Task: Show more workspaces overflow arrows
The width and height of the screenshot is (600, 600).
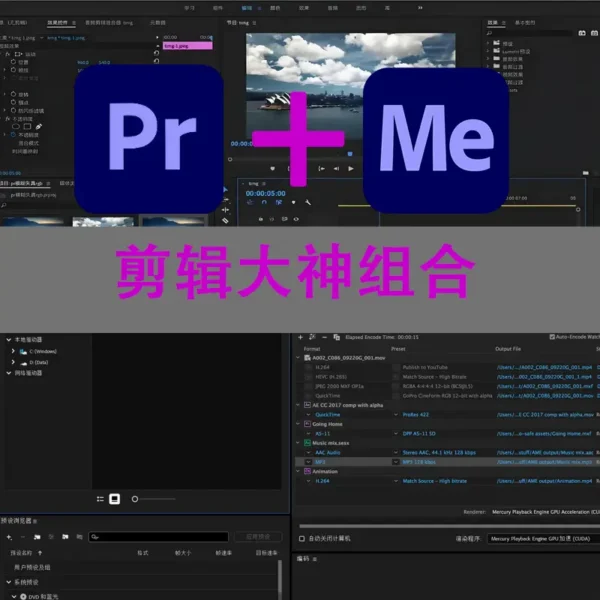Action: click(420, 8)
